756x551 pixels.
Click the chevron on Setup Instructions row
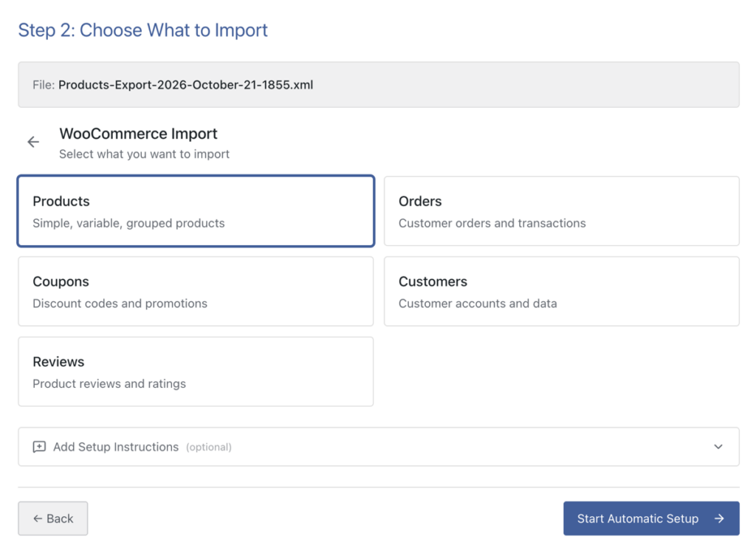coord(718,447)
